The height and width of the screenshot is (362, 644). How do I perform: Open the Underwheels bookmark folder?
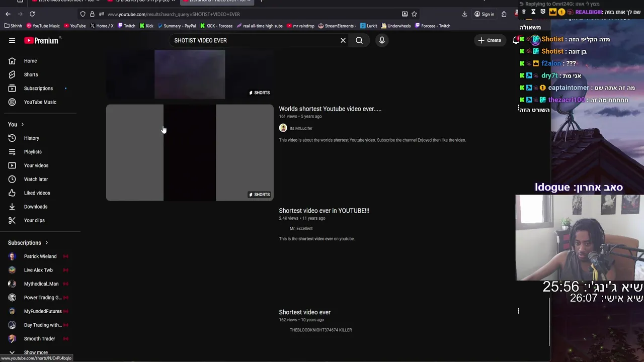coord(396,26)
